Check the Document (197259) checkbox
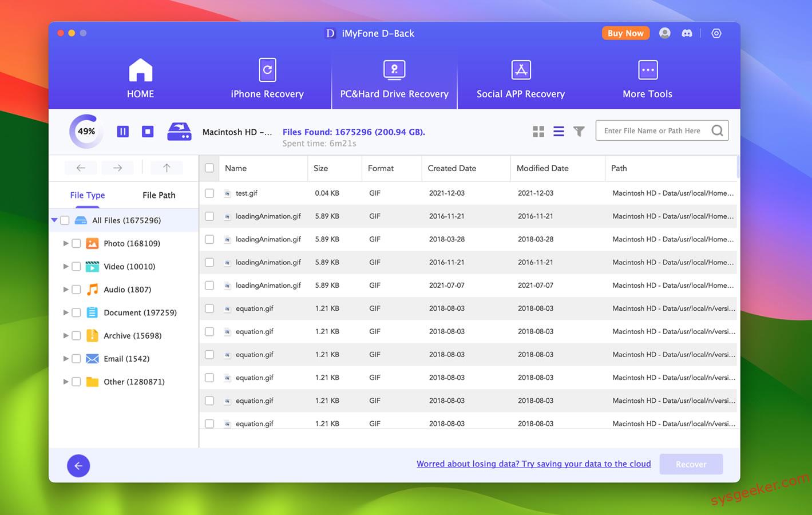Screen dimensions: 812x515 click(x=76, y=312)
